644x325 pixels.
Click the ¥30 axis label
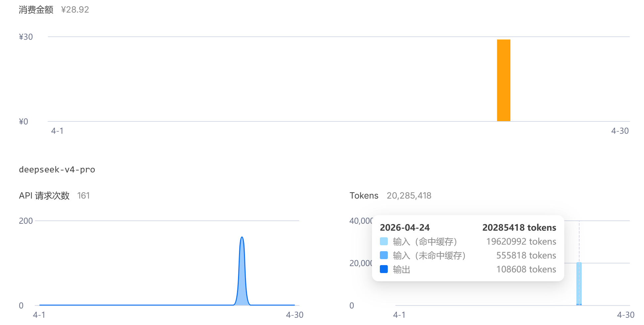pos(26,37)
